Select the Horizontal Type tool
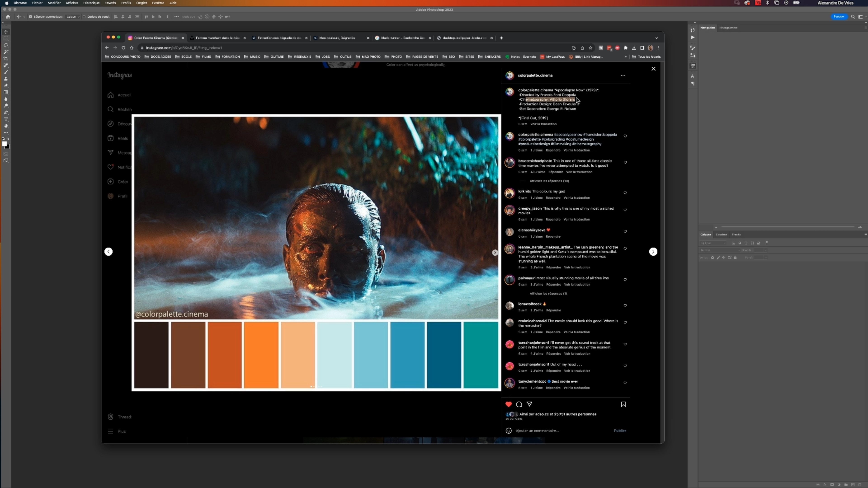Viewport: 868px width, 488px height. tap(6, 119)
